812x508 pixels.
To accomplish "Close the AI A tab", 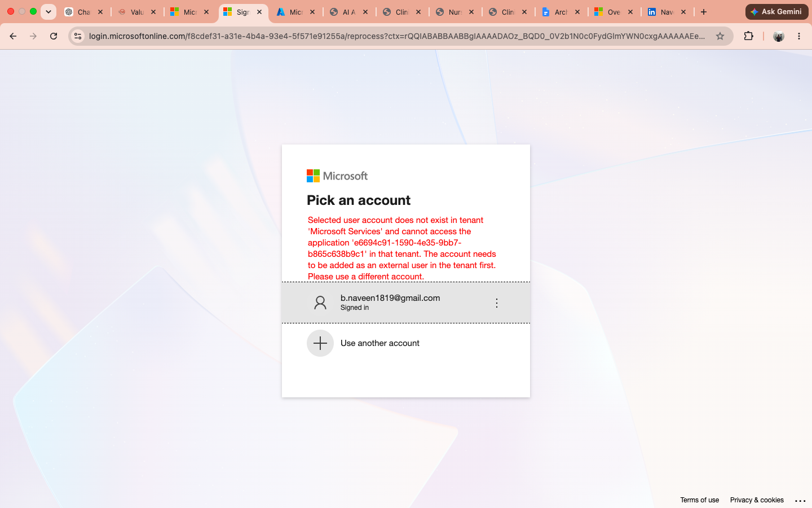I will [x=365, y=12].
